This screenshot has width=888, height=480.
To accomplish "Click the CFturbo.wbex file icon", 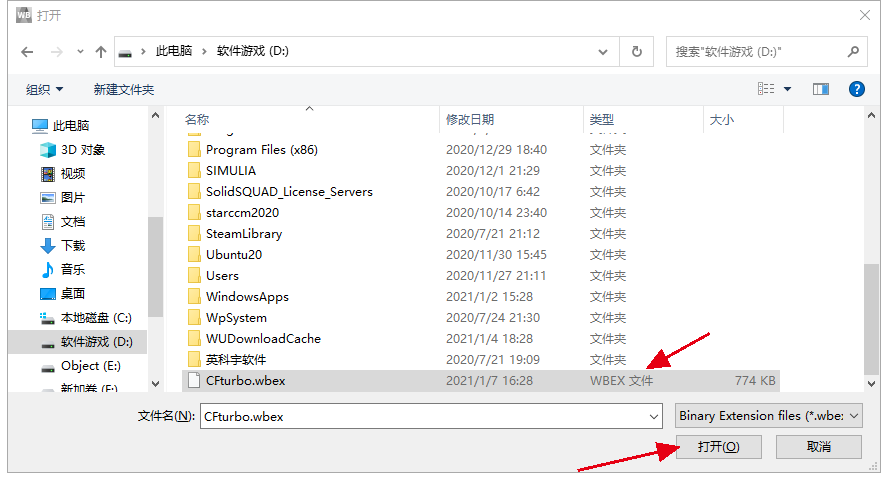I will click(194, 380).
